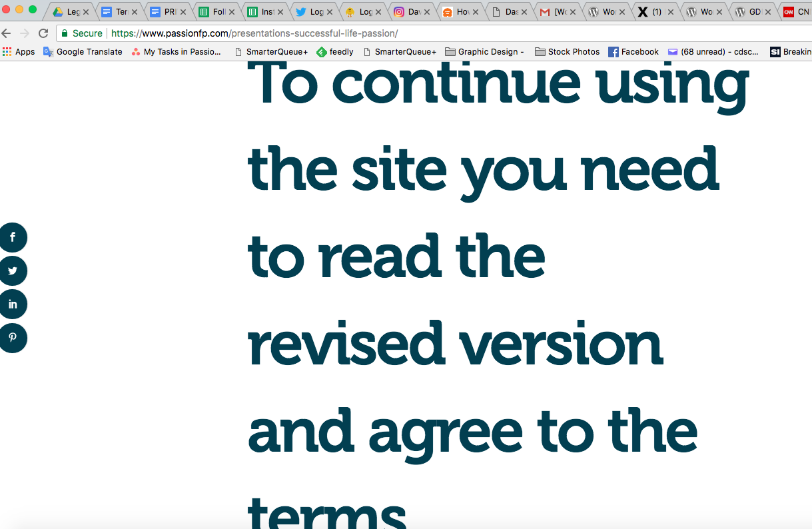Image resolution: width=812 pixels, height=529 pixels.
Task: Switch to the Gmail tab
Action: click(x=553, y=11)
